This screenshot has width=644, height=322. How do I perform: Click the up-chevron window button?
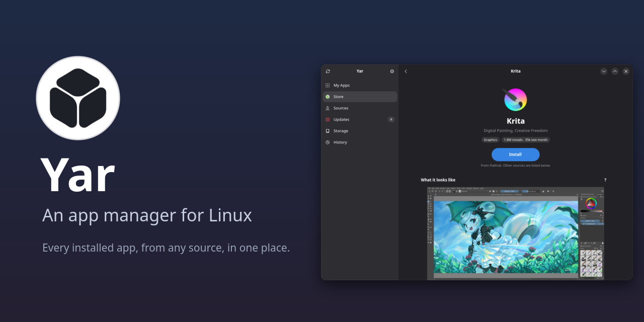tap(615, 71)
